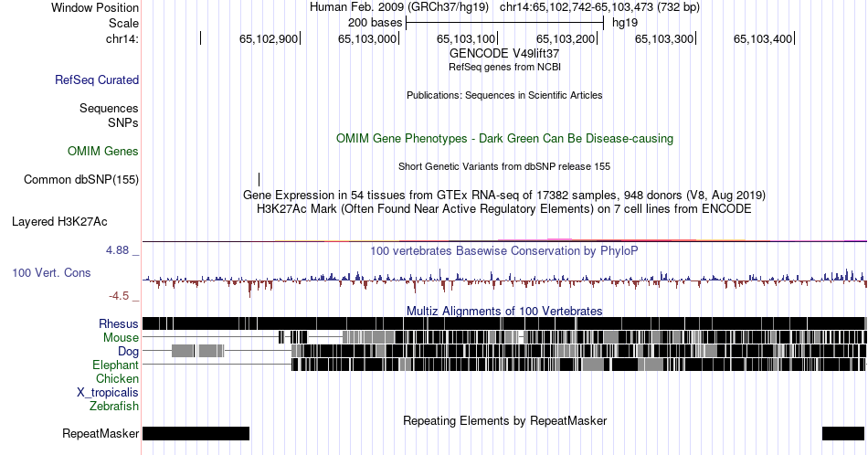Click the H3K27Ac Mark track title
868x455 pixels.
[504, 208]
